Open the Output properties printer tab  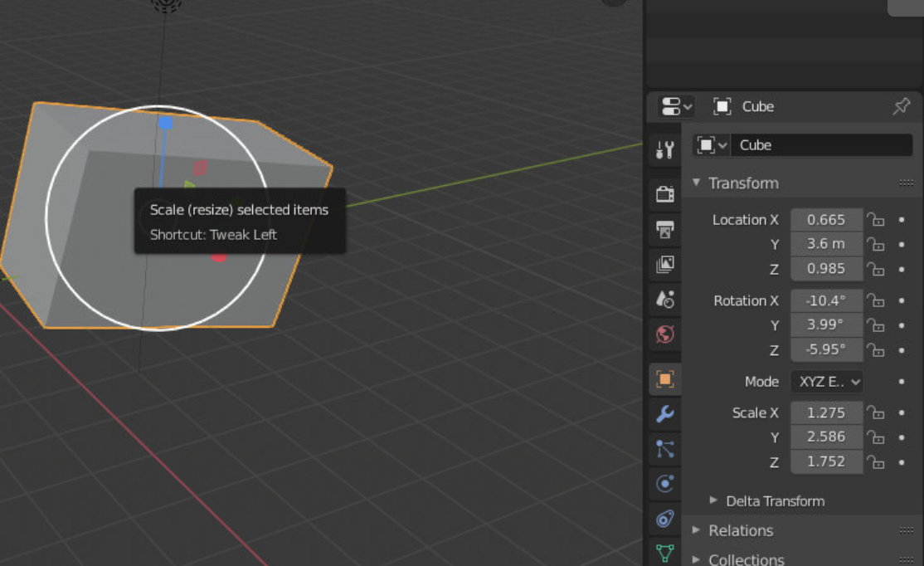pyautogui.click(x=664, y=229)
